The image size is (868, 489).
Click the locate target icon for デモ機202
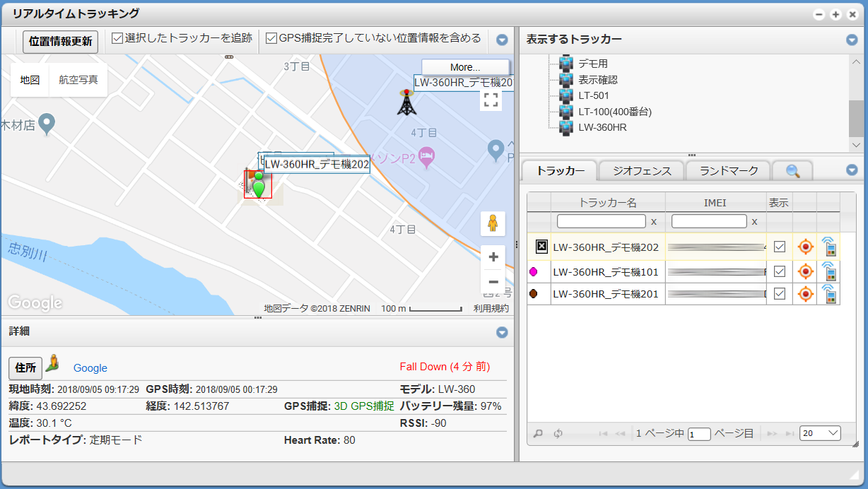click(x=805, y=247)
